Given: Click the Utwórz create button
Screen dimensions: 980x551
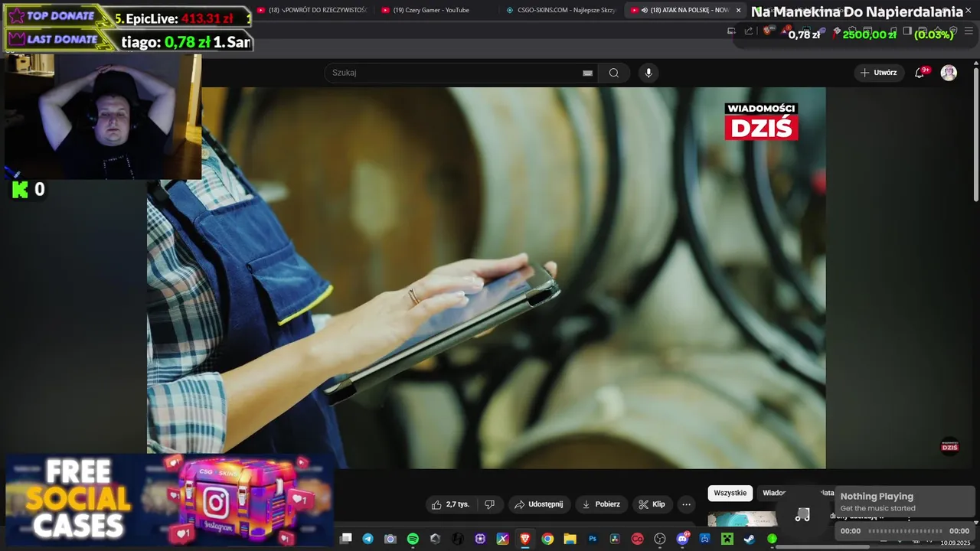Looking at the screenshot, I should click(879, 73).
